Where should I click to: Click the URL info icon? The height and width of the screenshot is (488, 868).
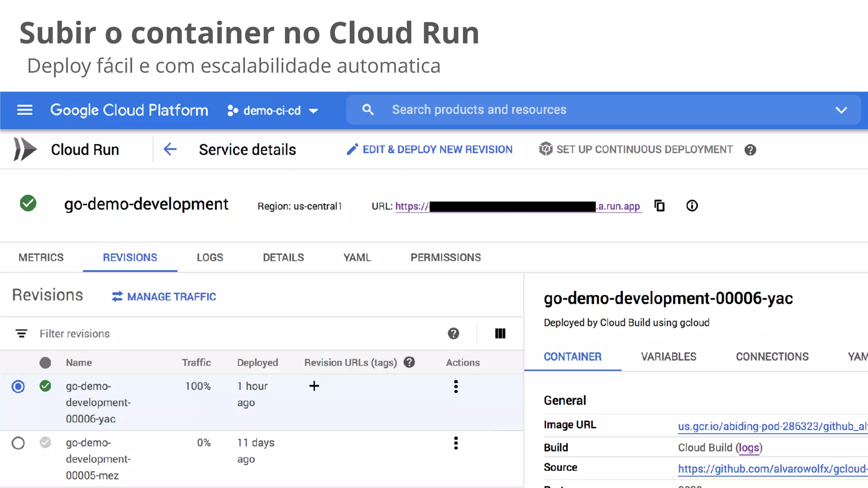click(692, 206)
